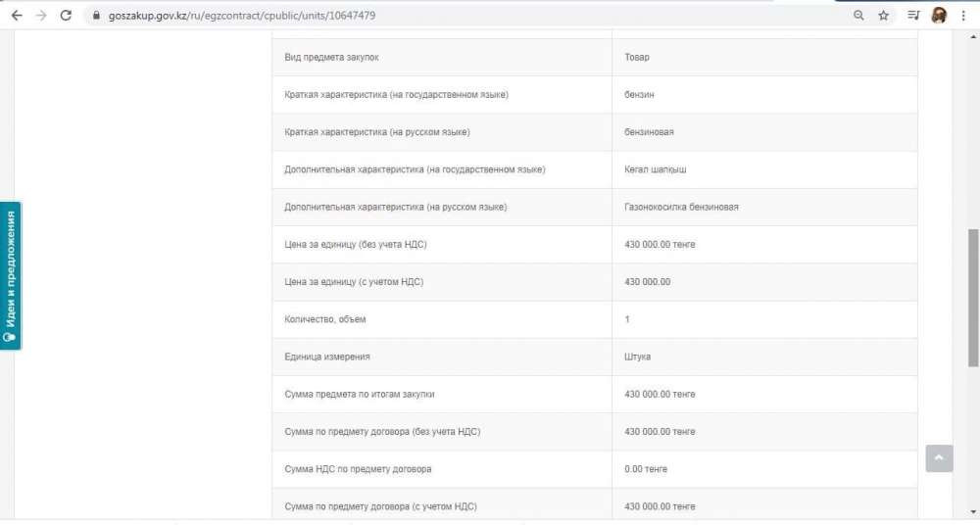980x525 pixels.
Task: Click the 'Газонокосилка бензиновая' value cell
Action: 681,208
